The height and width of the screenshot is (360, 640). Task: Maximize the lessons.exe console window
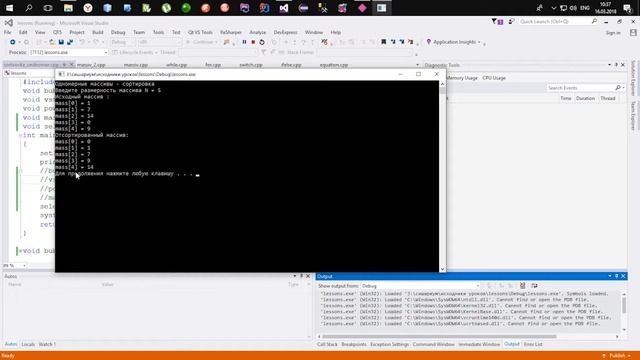point(418,74)
